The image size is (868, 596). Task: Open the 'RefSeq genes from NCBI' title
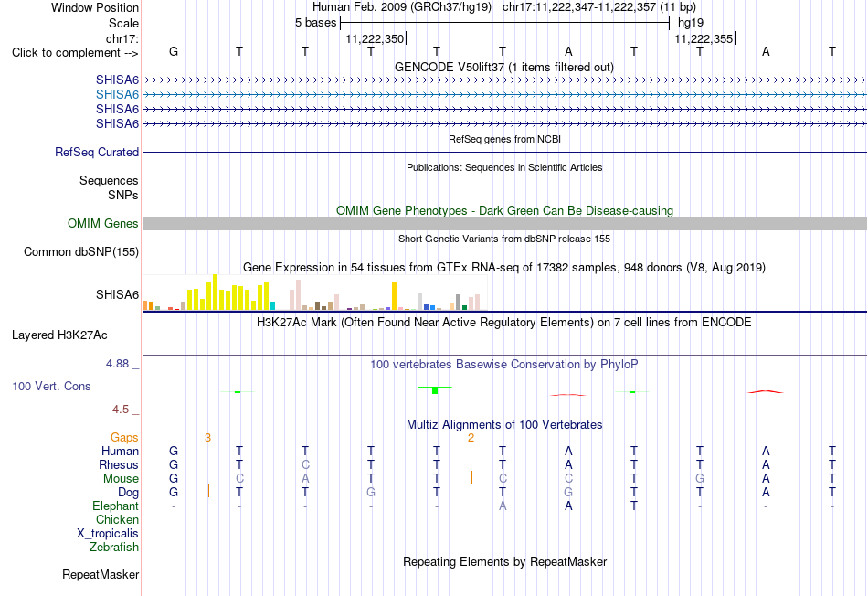coord(504,139)
